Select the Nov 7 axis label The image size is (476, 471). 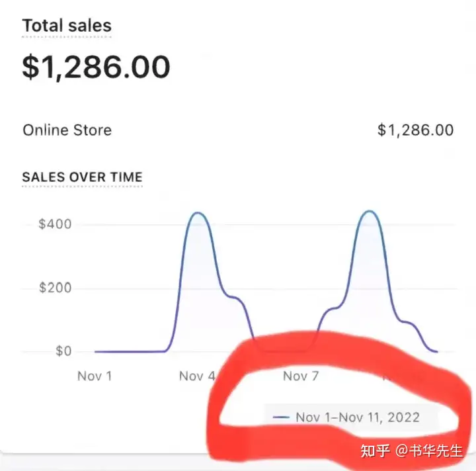(x=301, y=376)
